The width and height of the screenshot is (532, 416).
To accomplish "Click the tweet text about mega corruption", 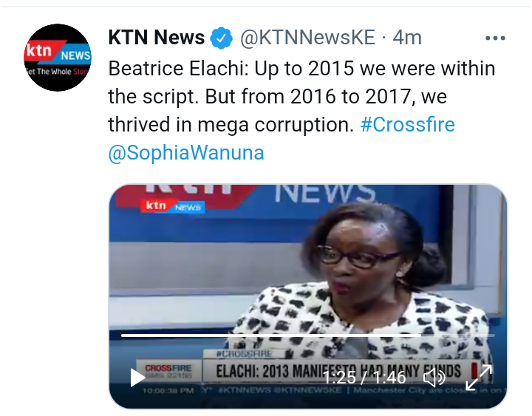I will (x=301, y=96).
